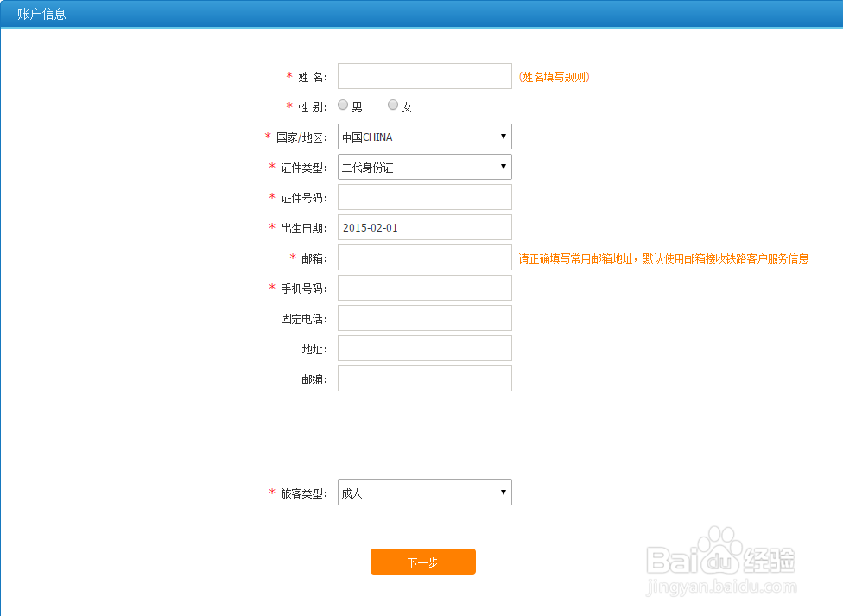
Task: Expand the dropdown arrow beside 二代身份证
Action: coord(502,167)
